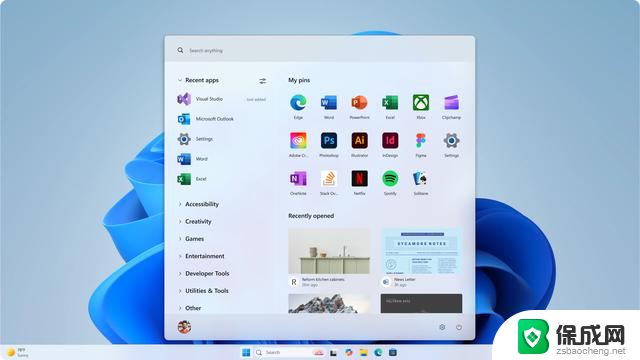The image size is (640, 360).
Task: Open File Explorer from the taskbar
Action: click(363, 352)
